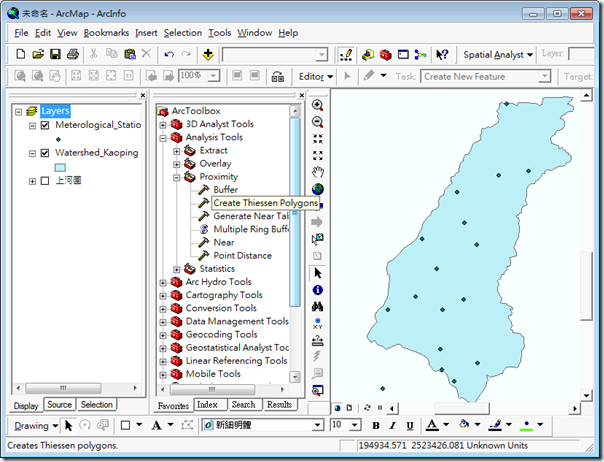Viewport: 604px width, 462px height.
Task: Select the Measure tool
Action: click(317, 340)
